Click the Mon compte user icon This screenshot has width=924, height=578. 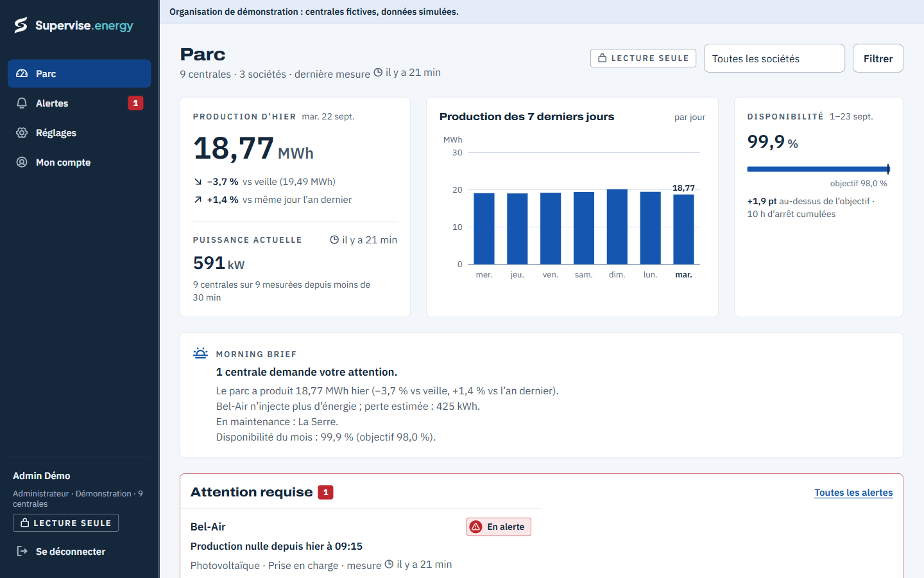tap(22, 162)
